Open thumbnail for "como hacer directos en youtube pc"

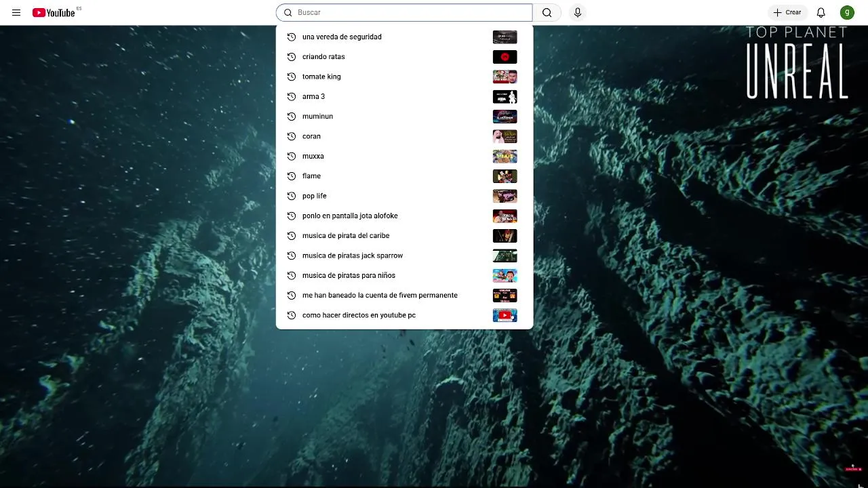click(505, 315)
